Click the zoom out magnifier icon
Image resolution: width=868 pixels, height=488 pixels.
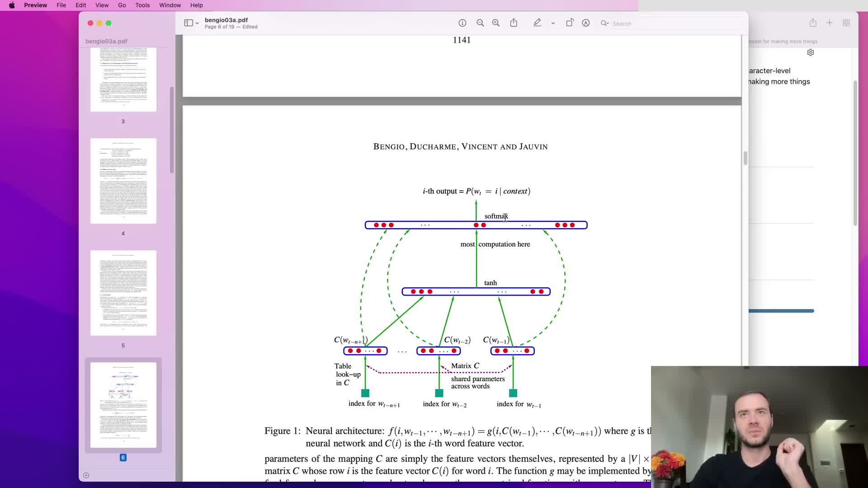(480, 23)
